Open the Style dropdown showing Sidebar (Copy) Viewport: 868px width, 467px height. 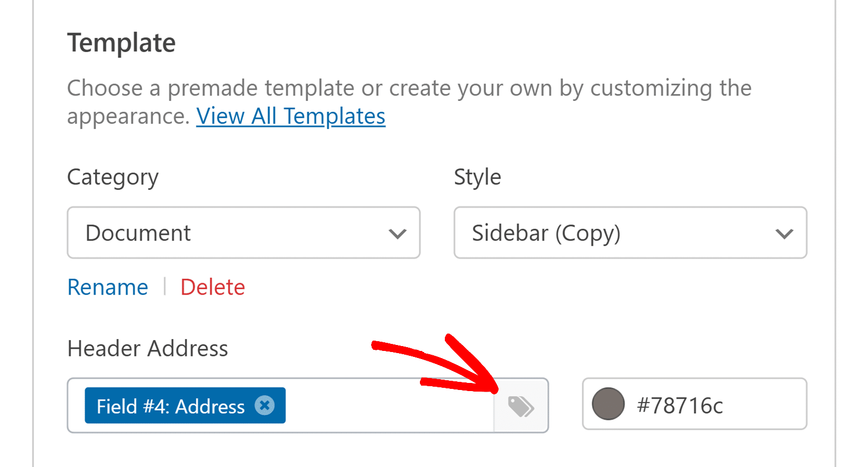coord(629,233)
